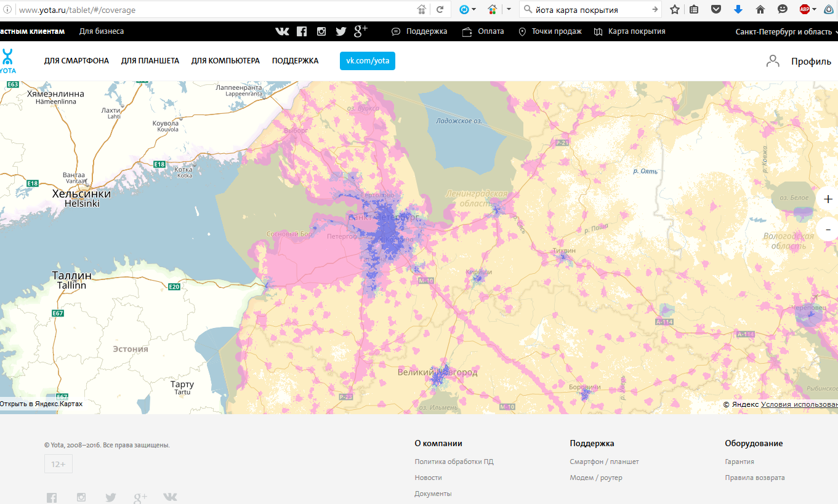This screenshot has width=838, height=504.
Task: Open Yota Twitter icon in top bar
Action: coord(341,31)
